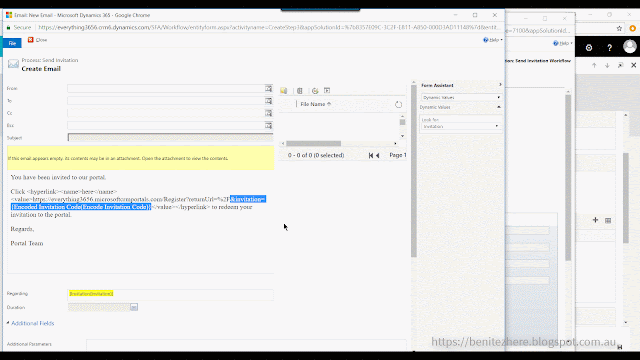The height and width of the screenshot is (360, 640).
Task: Open lookup for the Cc field
Action: [x=268, y=113]
